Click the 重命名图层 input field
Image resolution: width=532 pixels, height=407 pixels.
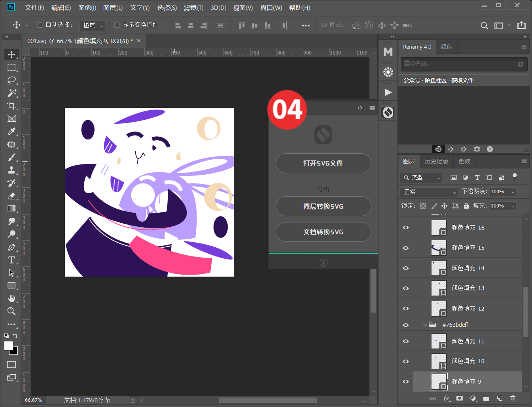coord(464,64)
